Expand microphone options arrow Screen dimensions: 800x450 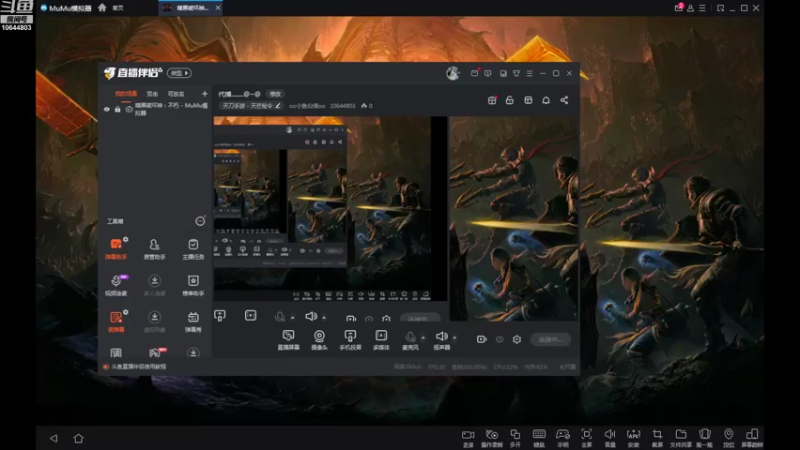(x=423, y=337)
